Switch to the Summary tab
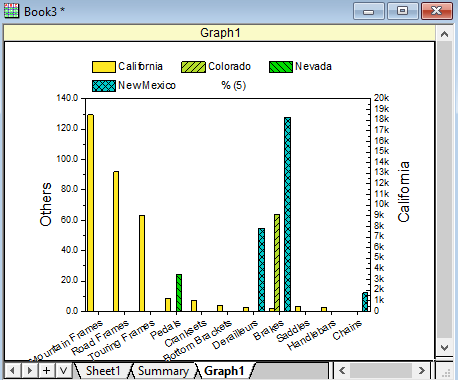 pyautogui.click(x=163, y=371)
